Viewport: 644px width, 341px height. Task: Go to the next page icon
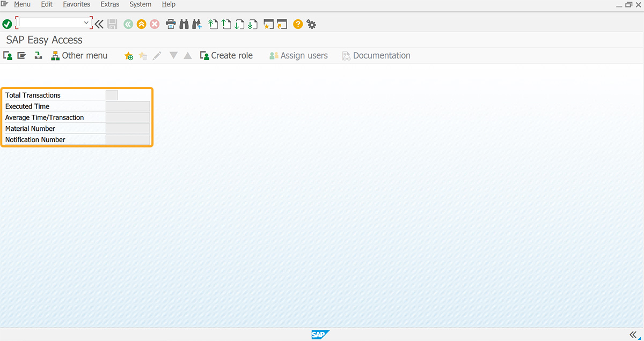point(239,24)
